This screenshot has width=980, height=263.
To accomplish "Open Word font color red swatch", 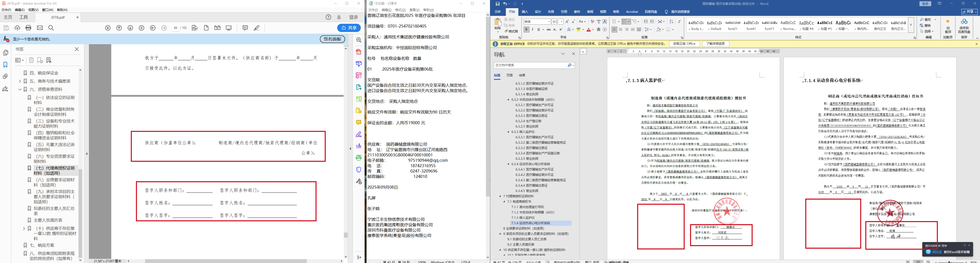I will tap(588, 30).
